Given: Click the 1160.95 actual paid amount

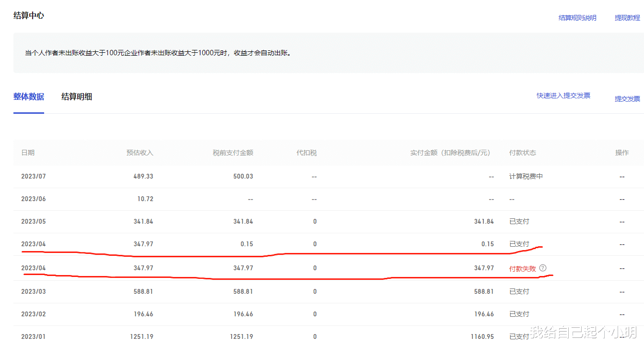Looking at the screenshot, I should pos(482,336).
